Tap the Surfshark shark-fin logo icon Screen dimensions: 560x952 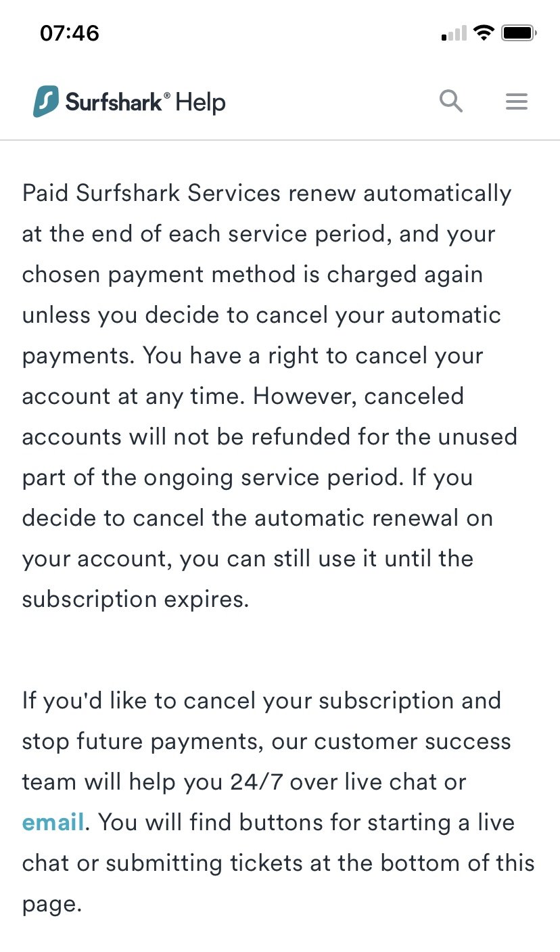click(45, 102)
